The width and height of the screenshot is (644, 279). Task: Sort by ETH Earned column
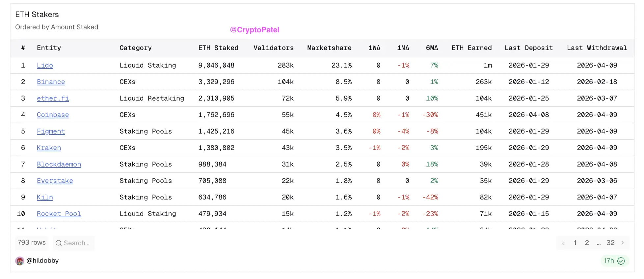click(471, 48)
